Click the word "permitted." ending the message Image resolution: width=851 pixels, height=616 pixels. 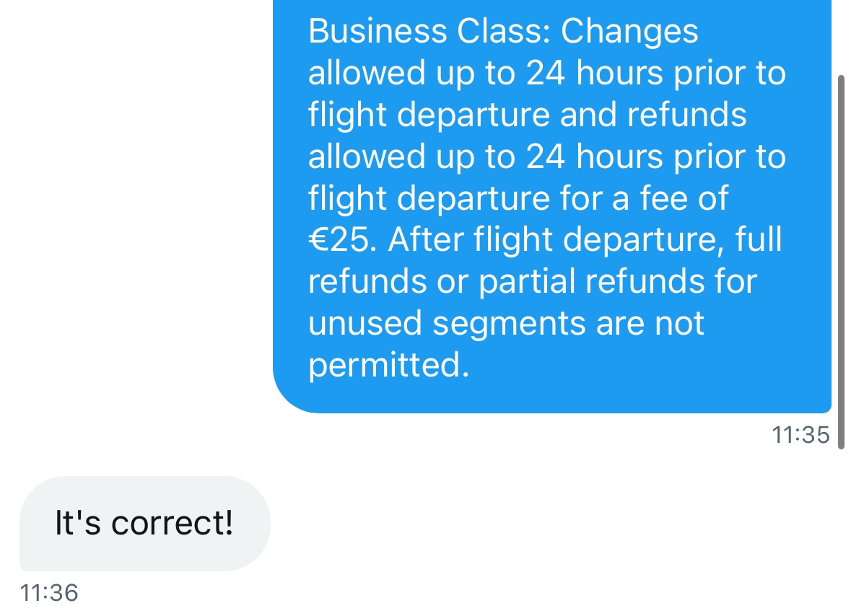[x=388, y=366]
